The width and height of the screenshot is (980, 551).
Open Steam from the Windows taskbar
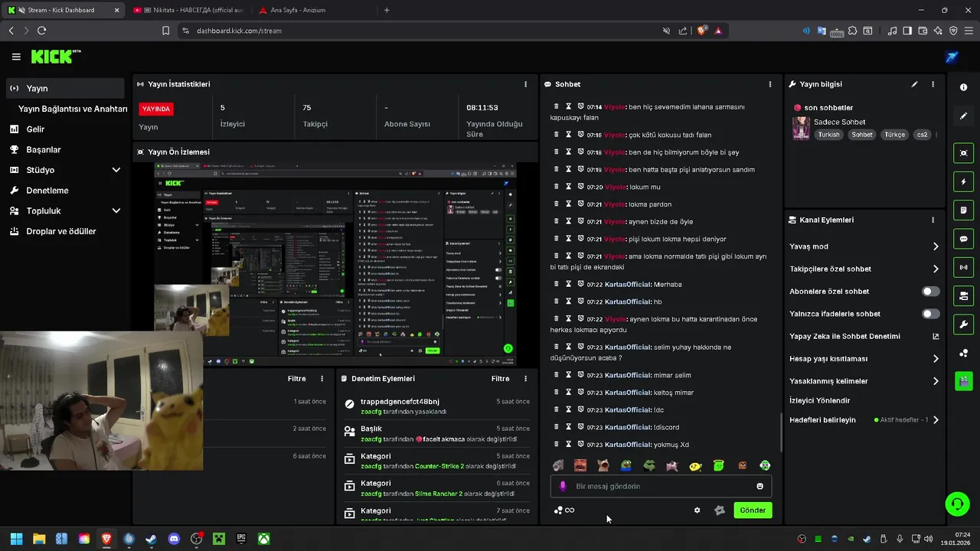[x=152, y=539]
